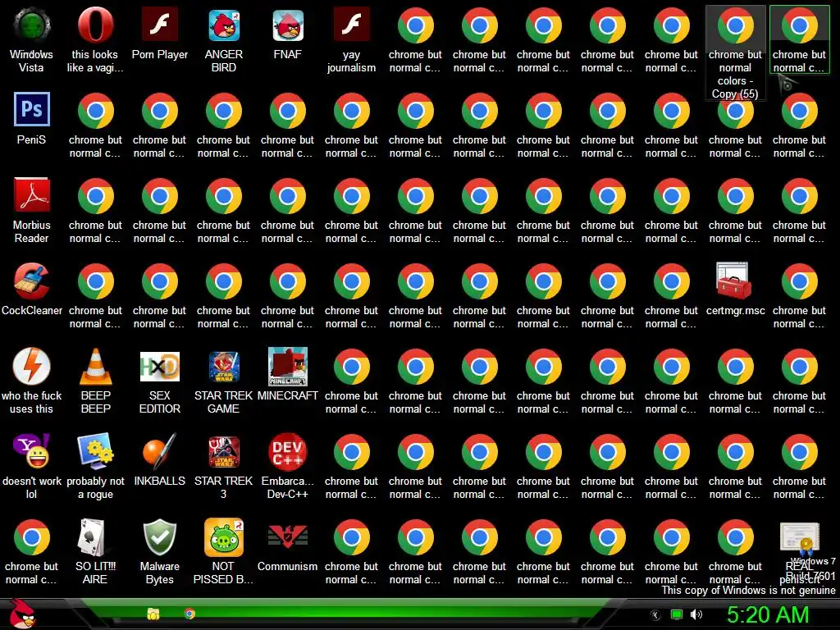This screenshot has width=840, height=630.
Task: Open the green pig NOT PISSED icon
Action: (x=224, y=536)
